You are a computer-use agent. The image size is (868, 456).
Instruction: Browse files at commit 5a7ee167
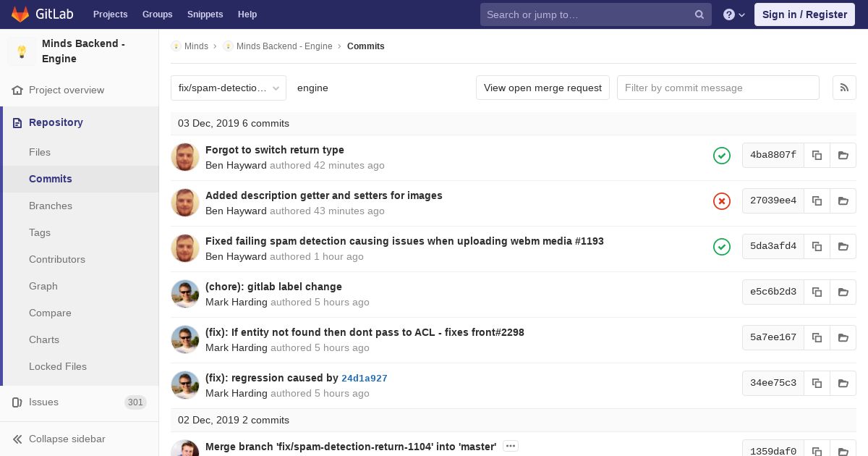point(843,337)
